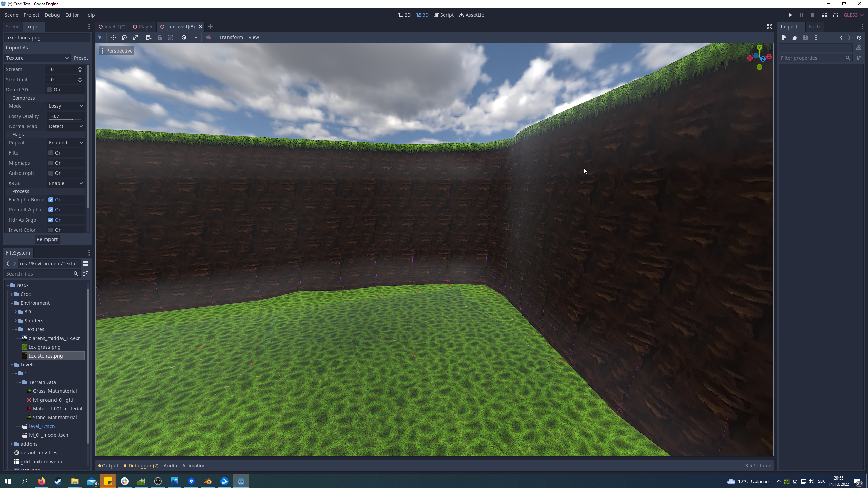This screenshot has width=868, height=488.
Task: Open the AssetLib workspace
Action: point(472,15)
